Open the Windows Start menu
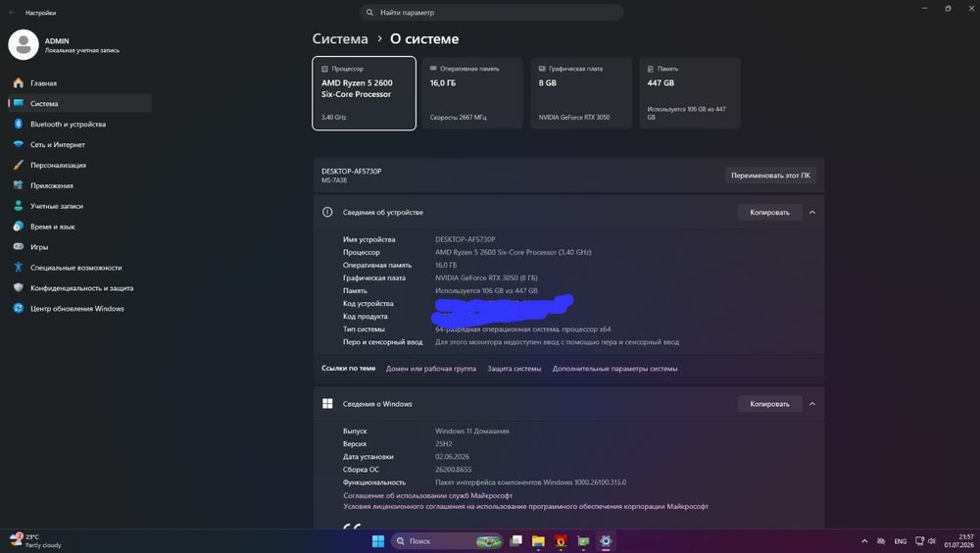 click(x=378, y=541)
